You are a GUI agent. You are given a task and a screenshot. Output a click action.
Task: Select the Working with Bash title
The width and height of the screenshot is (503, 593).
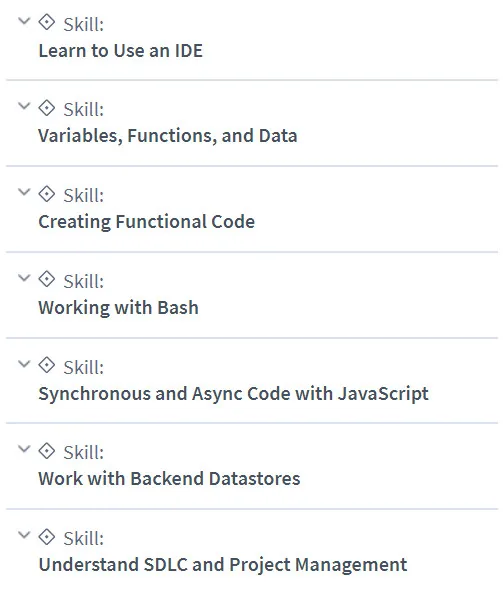coord(118,307)
